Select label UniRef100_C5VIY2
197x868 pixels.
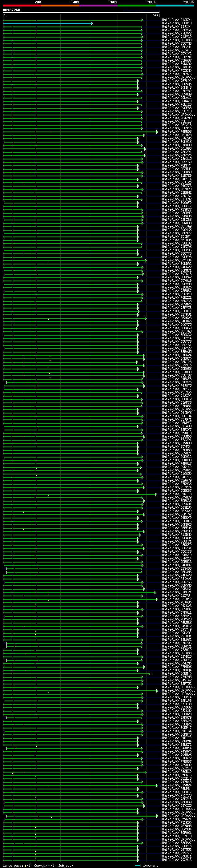[x=177, y=54]
